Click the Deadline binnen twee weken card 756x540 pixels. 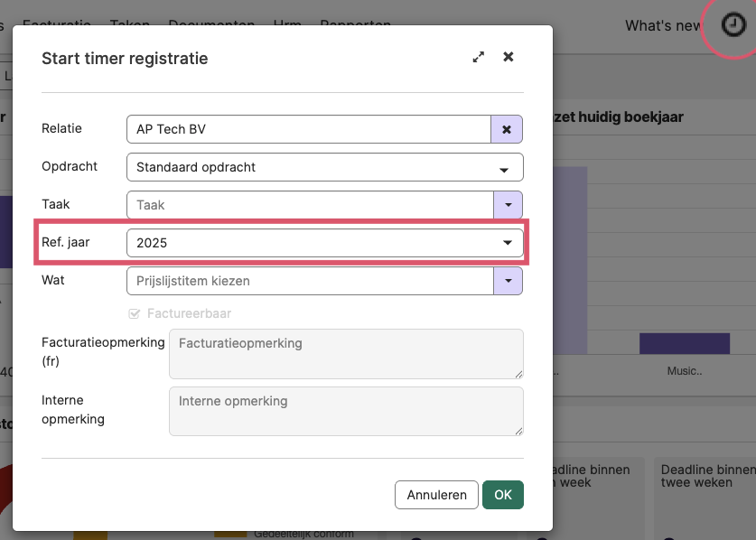point(705,498)
